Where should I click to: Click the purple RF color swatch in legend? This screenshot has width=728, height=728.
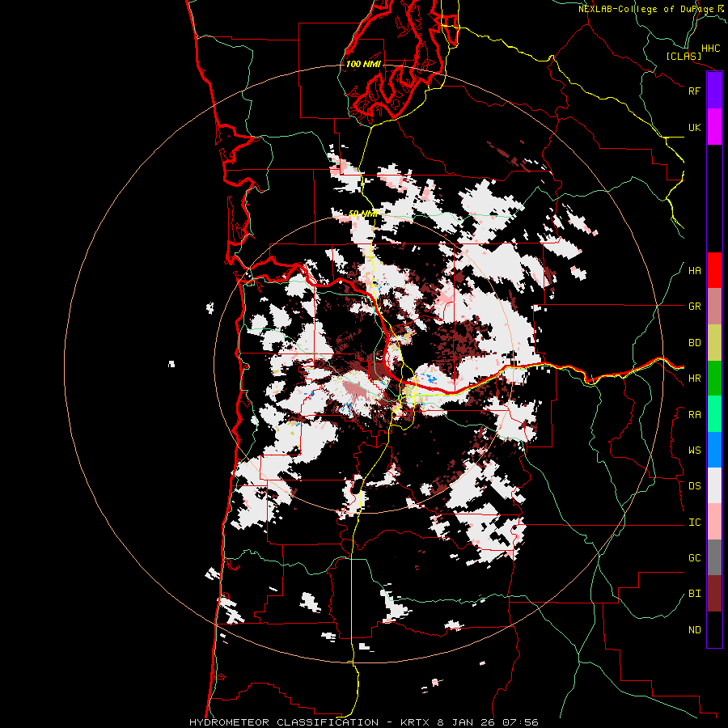pos(714,91)
